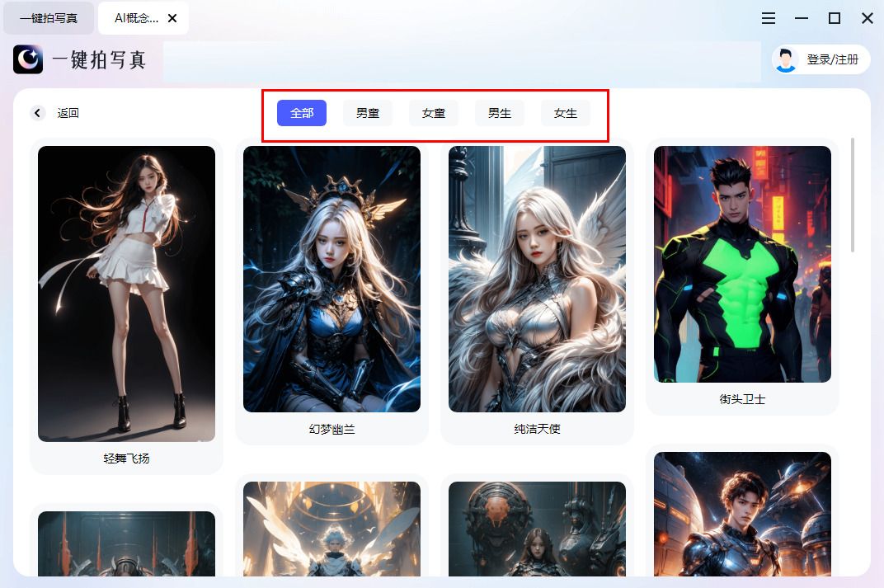The width and height of the screenshot is (884, 588).
Task: Minimize the window
Action: coord(802,18)
